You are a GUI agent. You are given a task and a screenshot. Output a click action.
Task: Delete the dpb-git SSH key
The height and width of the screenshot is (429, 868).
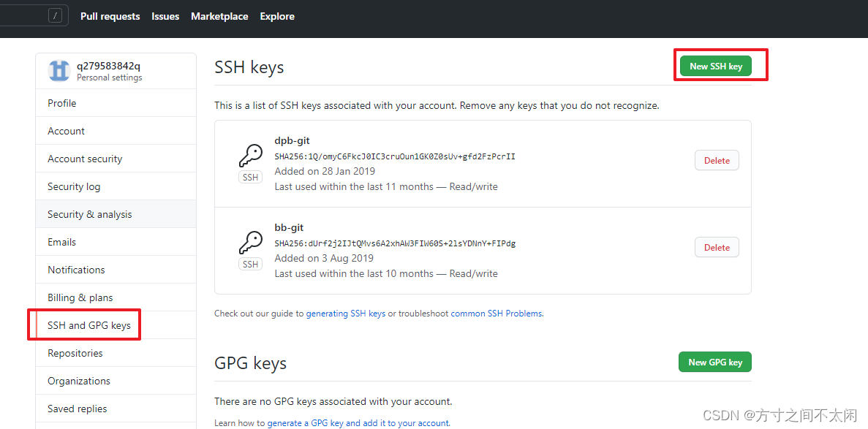point(717,161)
